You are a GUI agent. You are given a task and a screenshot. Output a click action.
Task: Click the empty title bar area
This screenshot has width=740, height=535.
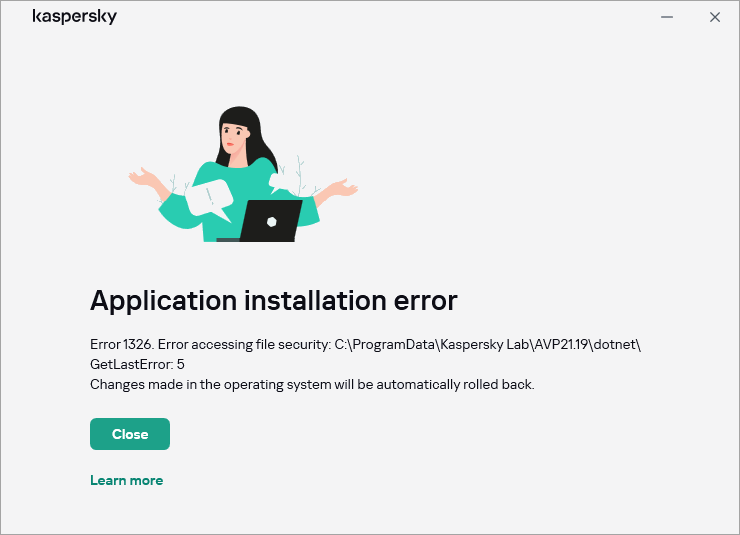[380, 17]
